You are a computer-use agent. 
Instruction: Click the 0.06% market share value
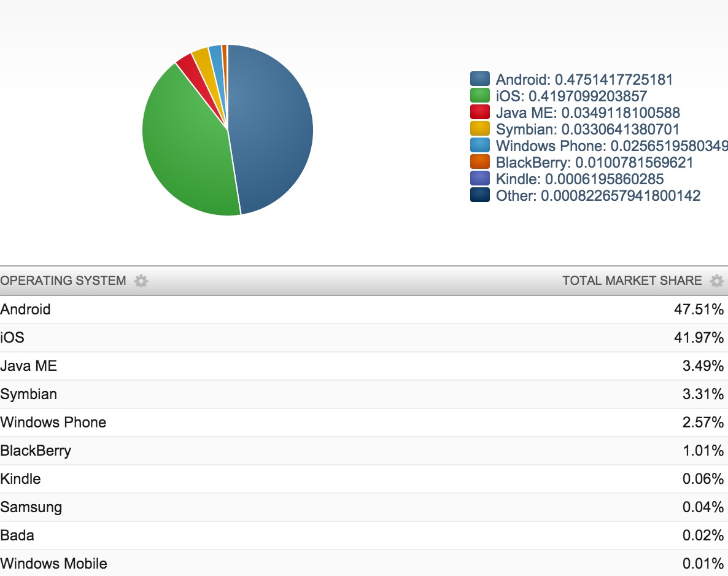click(x=703, y=479)
